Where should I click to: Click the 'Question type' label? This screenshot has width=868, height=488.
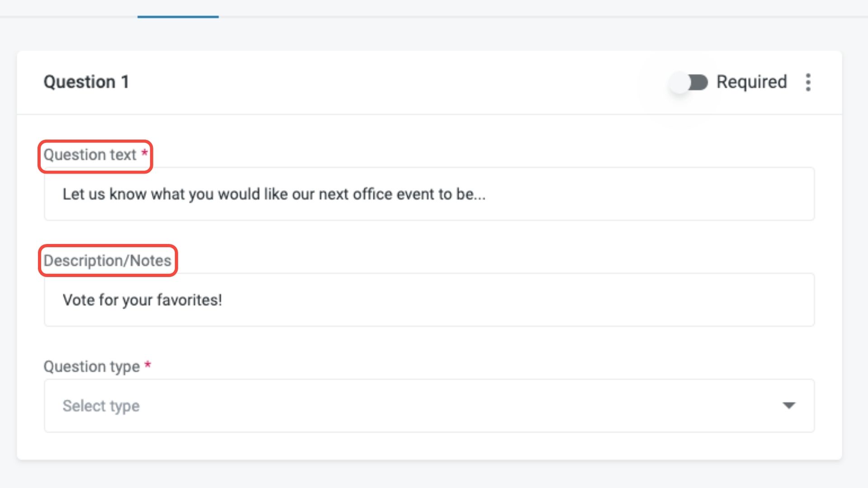[92, 366]
